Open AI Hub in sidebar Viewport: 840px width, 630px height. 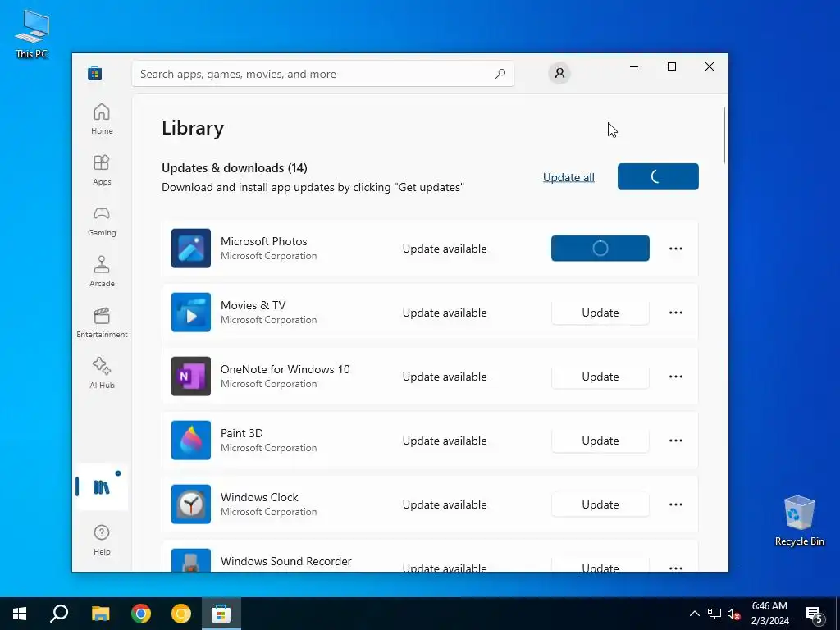coord(102,373)
